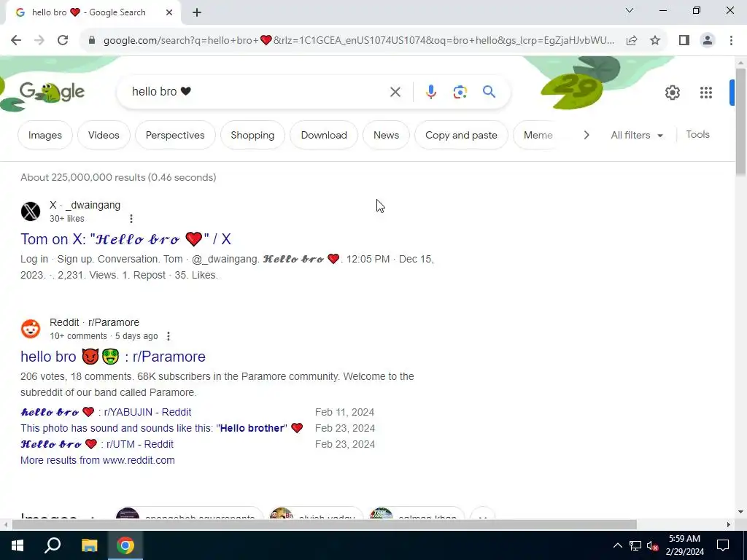Open 'This photo has sound' sublink
Screen dimensions: 747x560
[x=162, y=428]
